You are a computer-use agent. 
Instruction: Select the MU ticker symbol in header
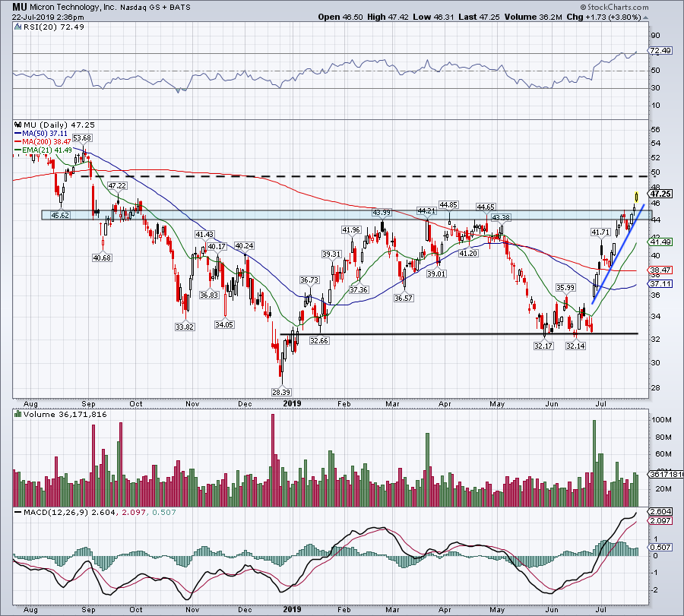coord(19,7)
